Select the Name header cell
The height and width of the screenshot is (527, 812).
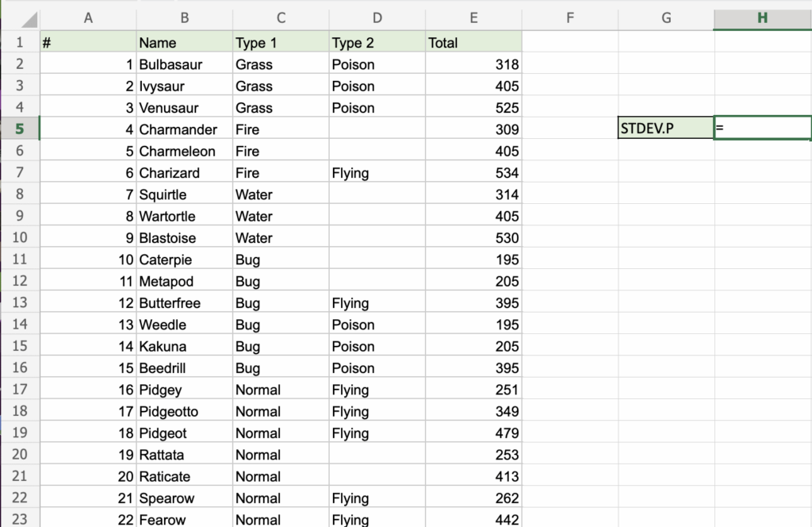pyautogui.click(x=184, y=43)
